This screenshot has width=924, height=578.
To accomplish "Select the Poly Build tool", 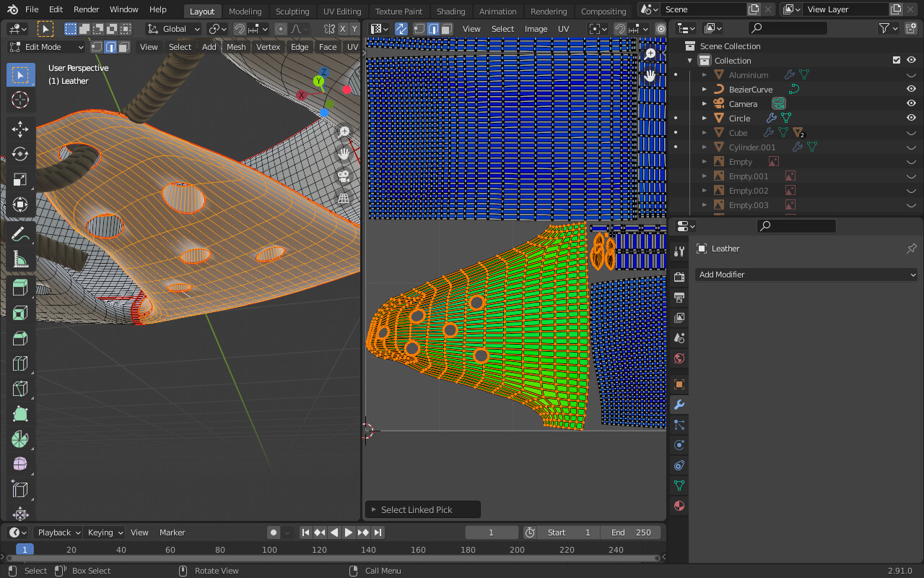I will 20,415.
